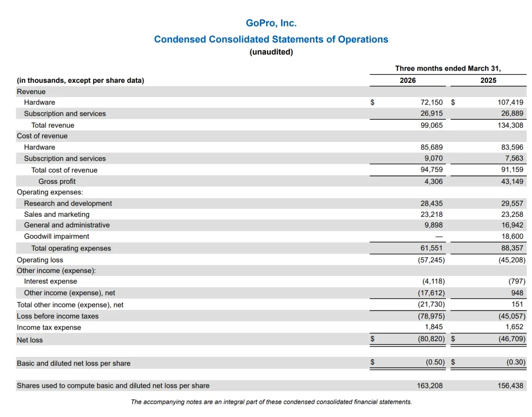Click the GoPro, Inc. title
Screen dimensions: 532x417
coord(271,23)
